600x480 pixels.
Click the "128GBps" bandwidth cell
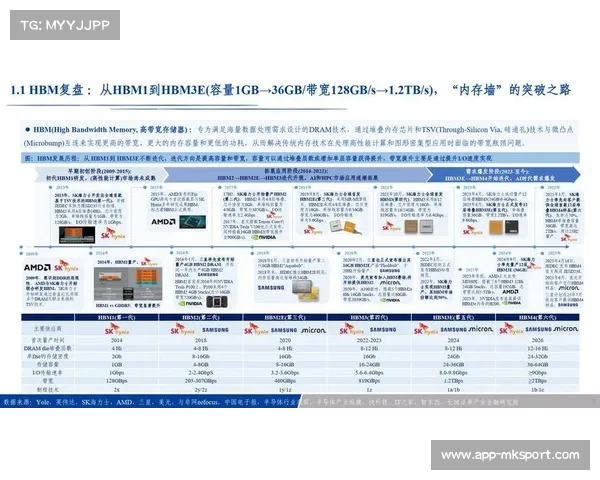116,381
